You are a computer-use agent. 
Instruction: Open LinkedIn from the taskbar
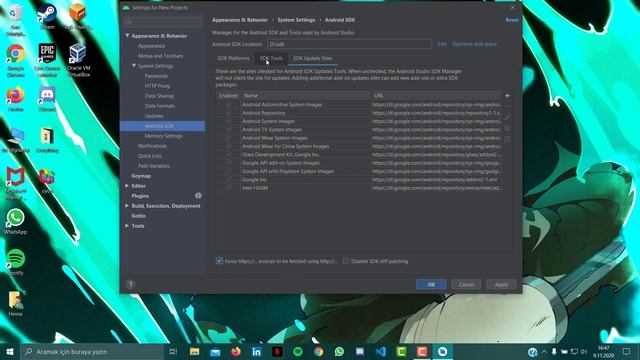256,351
